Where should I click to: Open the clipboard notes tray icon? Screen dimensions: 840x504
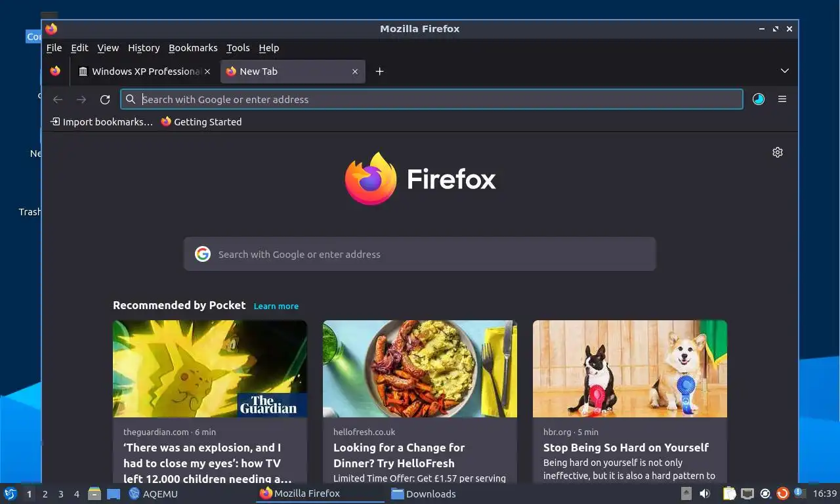coord(729,493)
